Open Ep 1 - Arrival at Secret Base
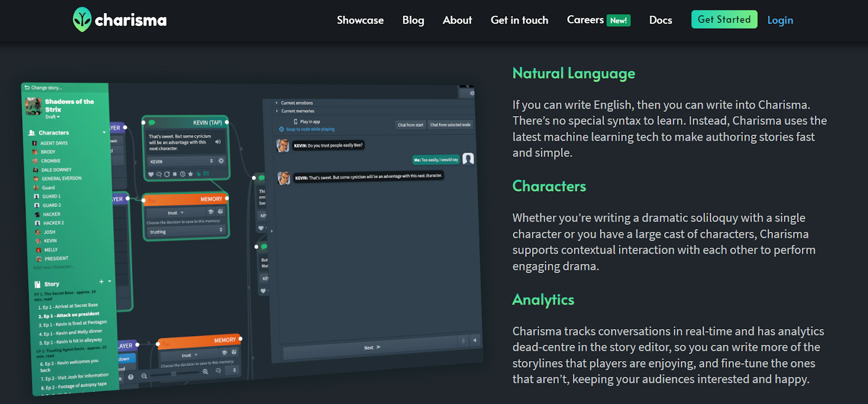This screenshot has height=404, width=868. coord(68,306)
